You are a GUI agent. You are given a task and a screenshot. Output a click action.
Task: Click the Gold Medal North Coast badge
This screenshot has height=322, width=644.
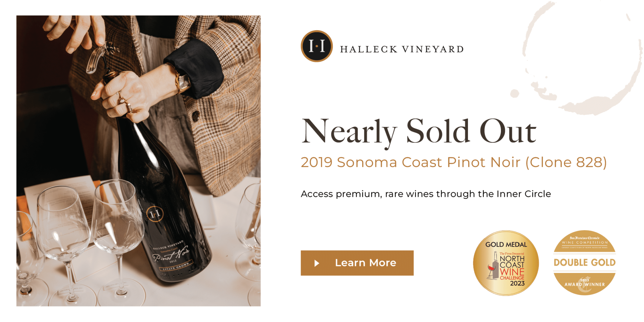click(x=506, y=263)
